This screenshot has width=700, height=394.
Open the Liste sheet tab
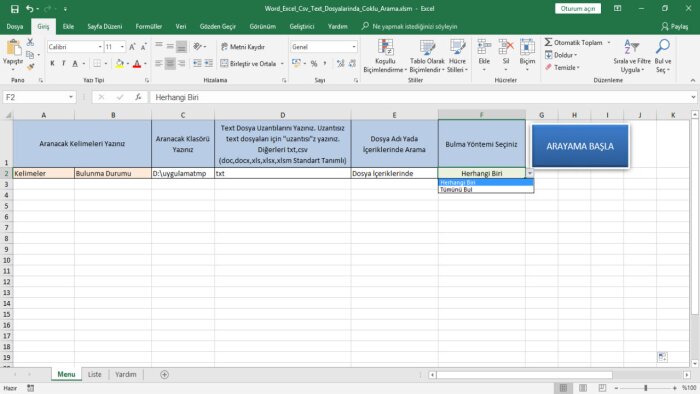pyautogui.click(x=94, y=374)
